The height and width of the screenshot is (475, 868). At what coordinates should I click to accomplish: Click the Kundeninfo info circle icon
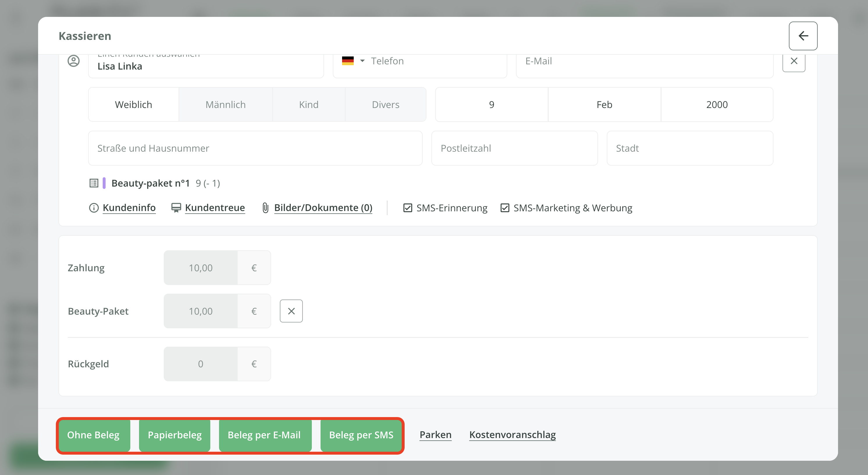tap(94, 208)
